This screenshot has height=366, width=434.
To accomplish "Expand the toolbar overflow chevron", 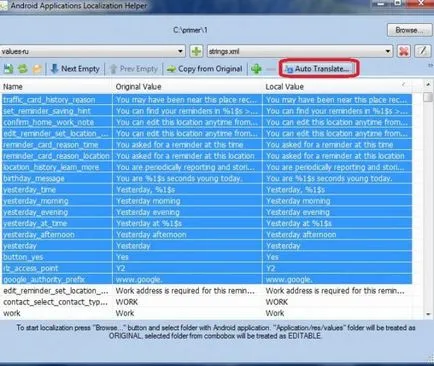I will tap(430, 66).
